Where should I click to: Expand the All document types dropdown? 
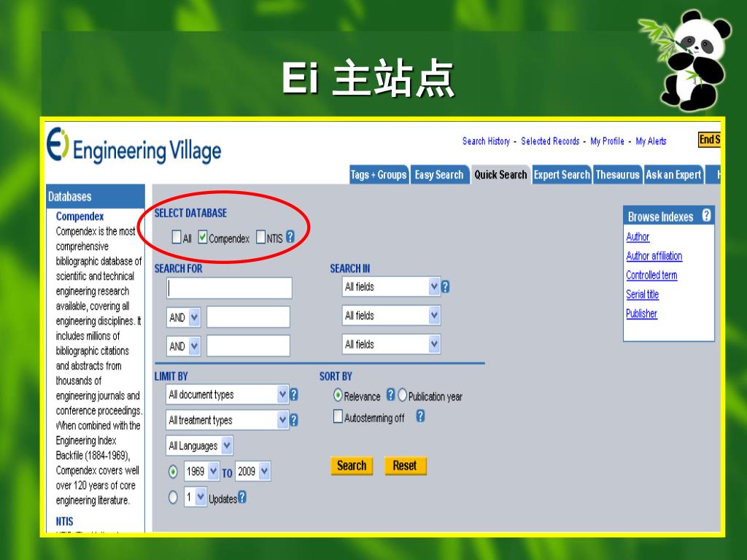coord(228,394)
